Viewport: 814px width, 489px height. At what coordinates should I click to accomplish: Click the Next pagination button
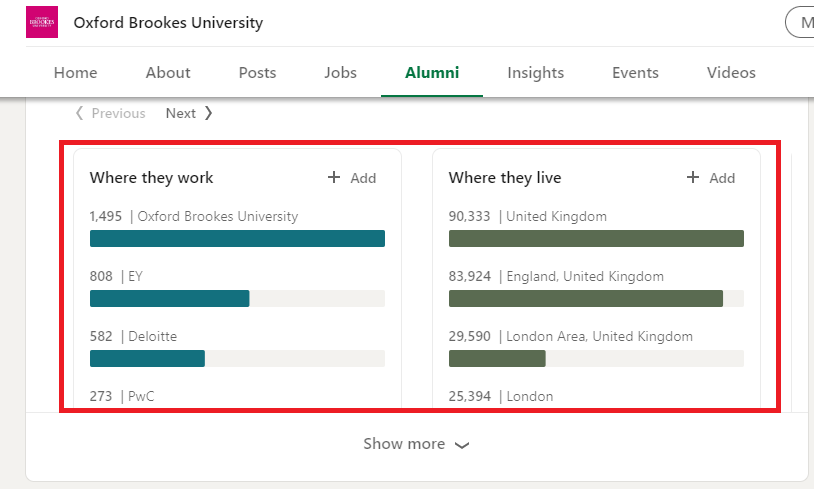(x=189, y=113)
